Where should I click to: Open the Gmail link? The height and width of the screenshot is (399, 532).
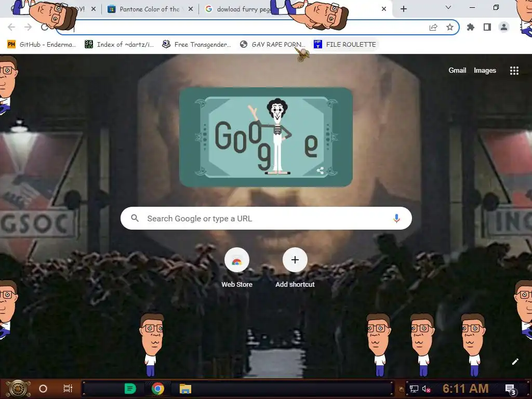[x=457, y=70]
